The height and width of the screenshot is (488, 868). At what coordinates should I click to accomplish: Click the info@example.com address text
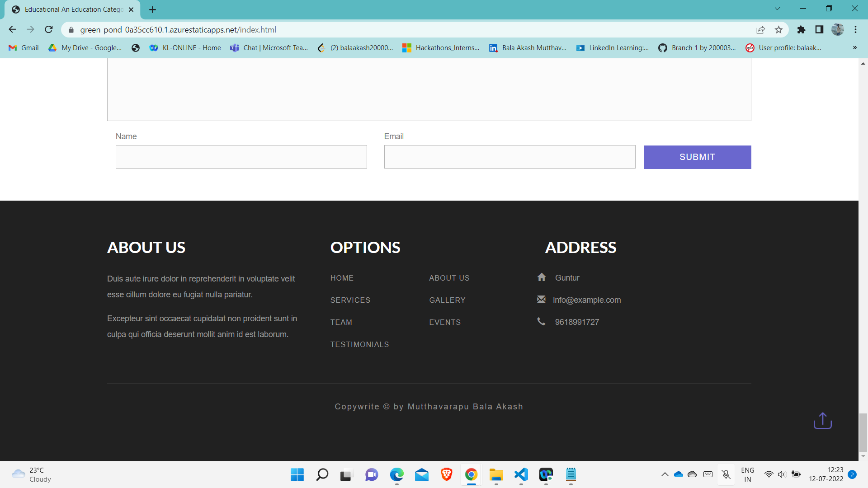click(x=587, y=300)
